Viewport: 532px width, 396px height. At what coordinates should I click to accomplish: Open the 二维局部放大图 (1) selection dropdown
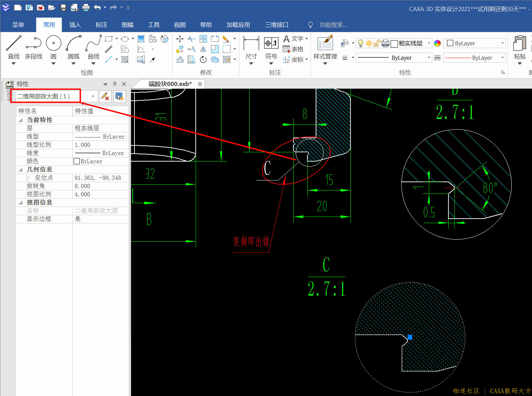(93, 97)
